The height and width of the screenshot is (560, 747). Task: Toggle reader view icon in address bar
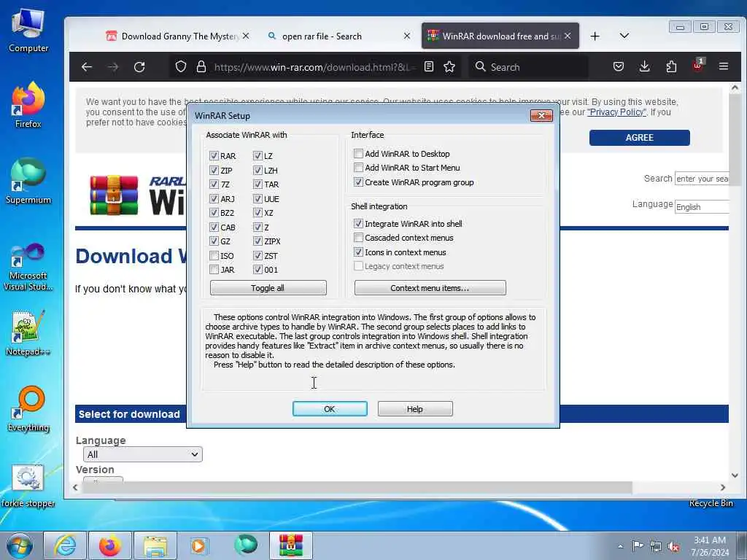click(x=429, y=66)
